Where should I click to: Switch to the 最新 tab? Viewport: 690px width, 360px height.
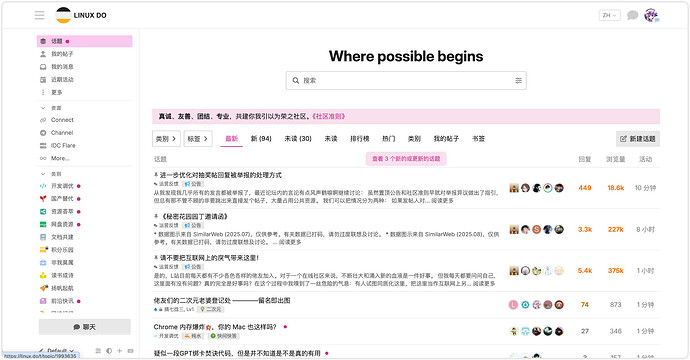click(231, 139)
